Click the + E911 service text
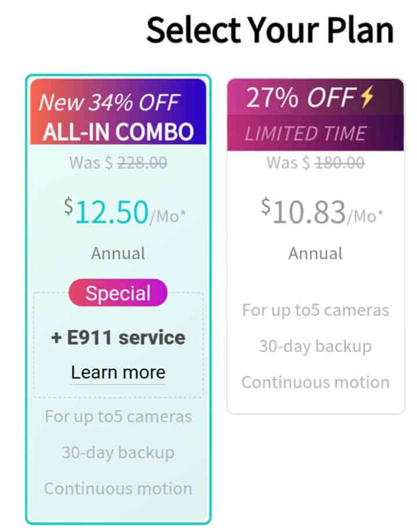417x532 pixels. coord(118,337)
